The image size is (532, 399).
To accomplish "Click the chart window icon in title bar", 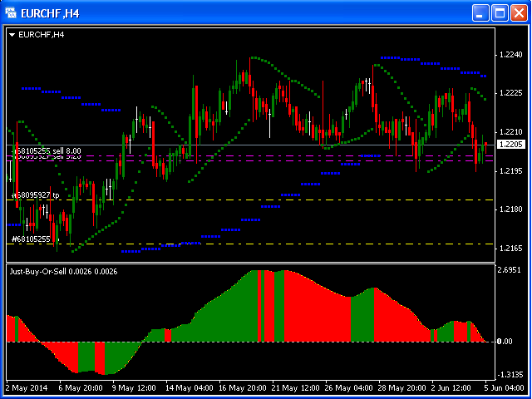I will [11, 13].
